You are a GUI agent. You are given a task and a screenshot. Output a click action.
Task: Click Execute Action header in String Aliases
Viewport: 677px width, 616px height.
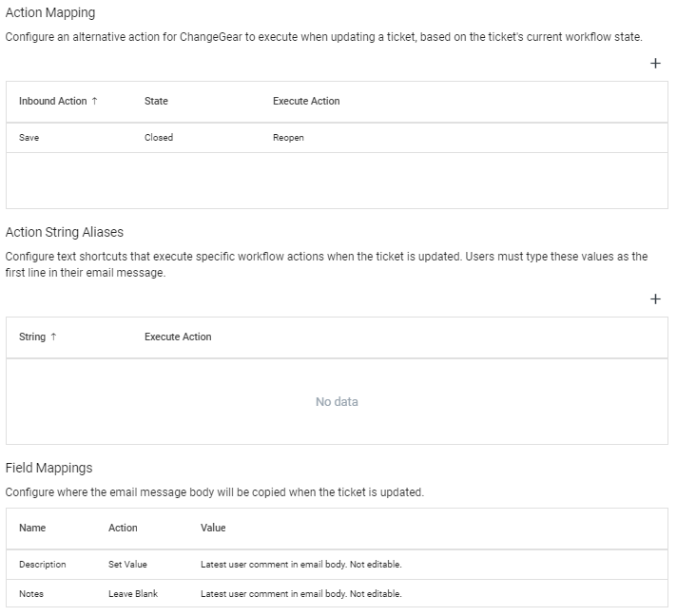(178, 337)
